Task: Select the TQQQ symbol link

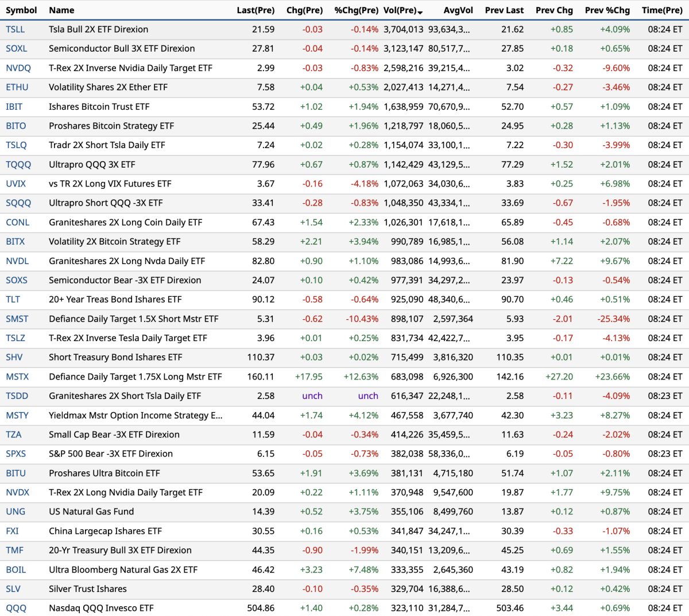Action: (x=18, y=165)
